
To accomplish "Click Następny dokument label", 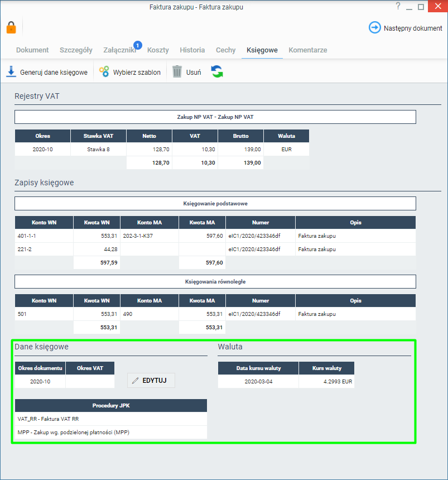I will [413, 28].
